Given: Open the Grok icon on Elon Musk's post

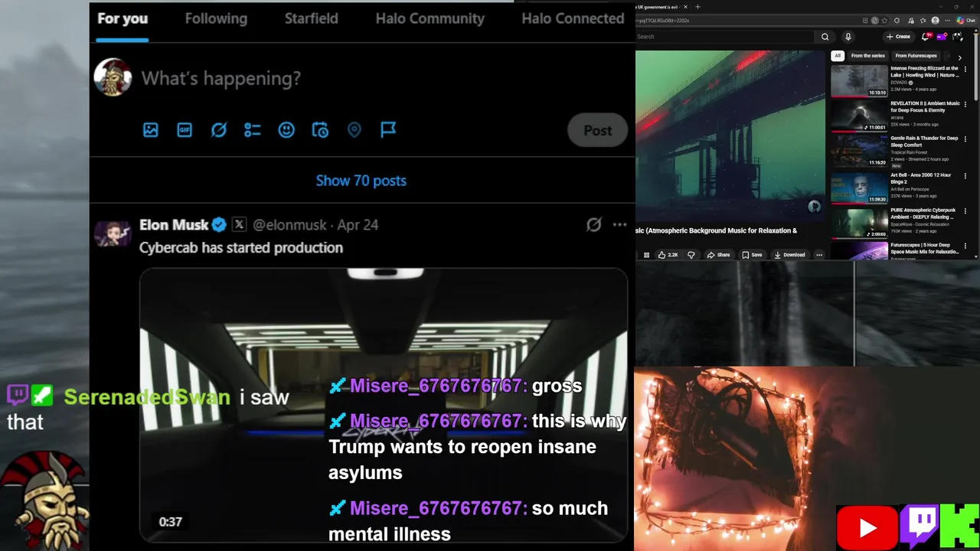Looking at the screenshot, I should click(593, 225).
